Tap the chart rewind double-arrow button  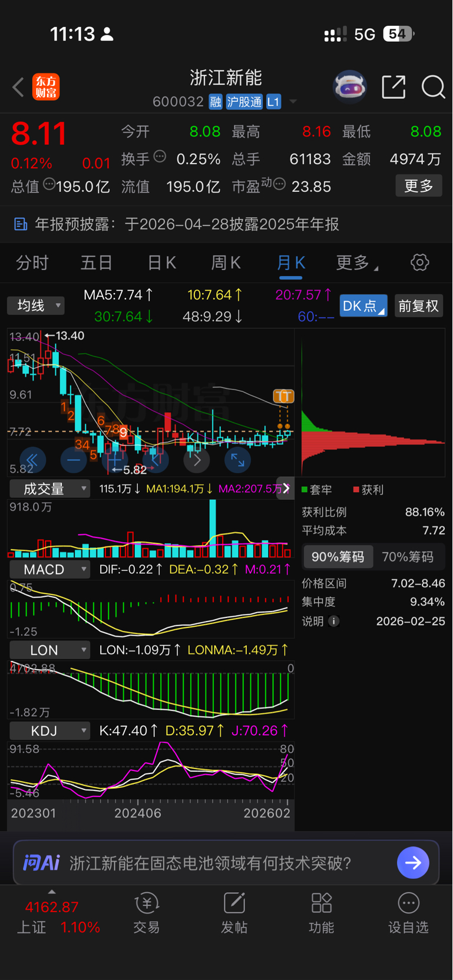(x=32, y=460)
